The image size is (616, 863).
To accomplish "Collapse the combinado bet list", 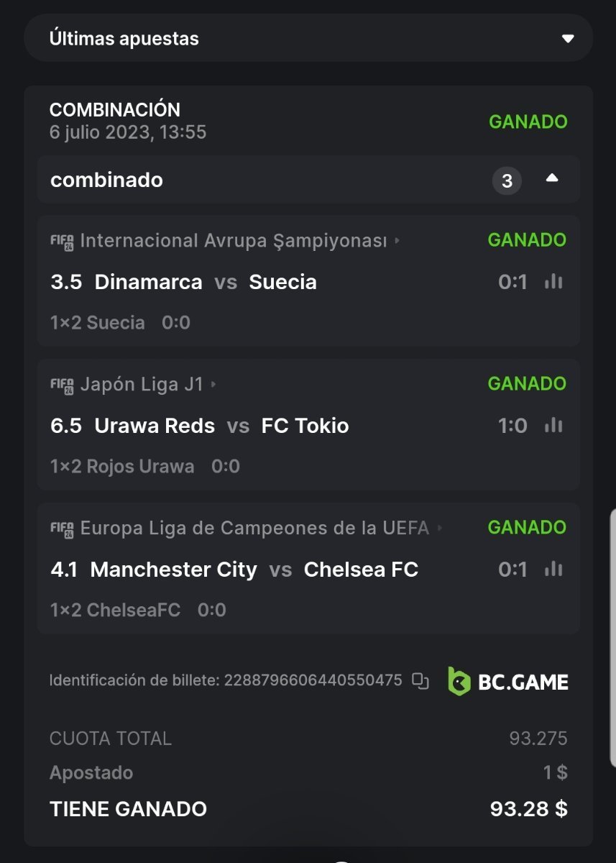I will (552, 179).
